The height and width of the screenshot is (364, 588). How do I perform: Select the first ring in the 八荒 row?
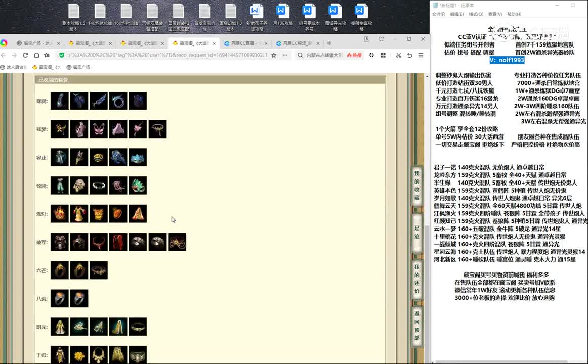(x=60, y=298)
